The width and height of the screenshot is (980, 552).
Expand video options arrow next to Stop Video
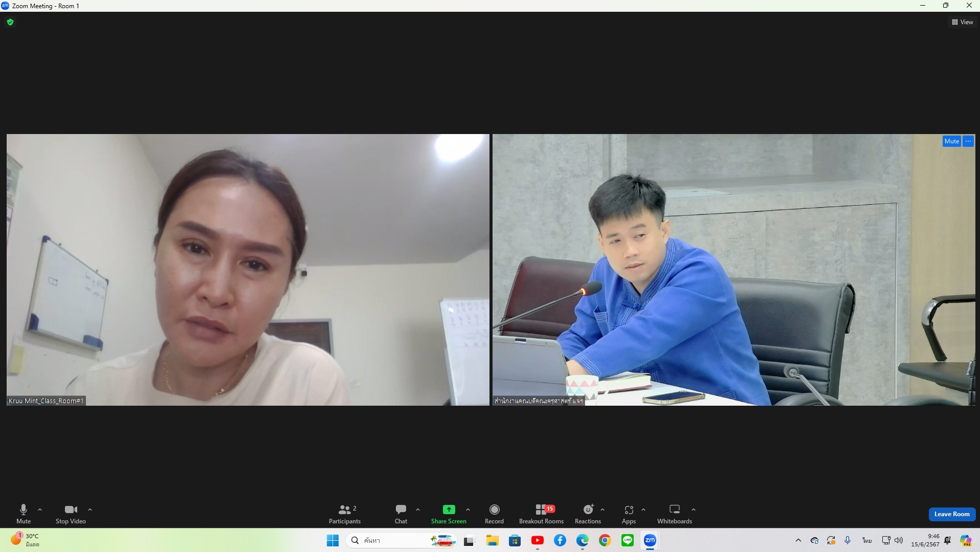(x=90, y=510)
